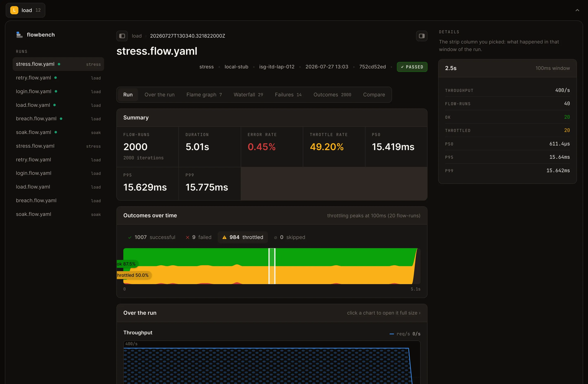Toggle the right details panel icon

421,36
